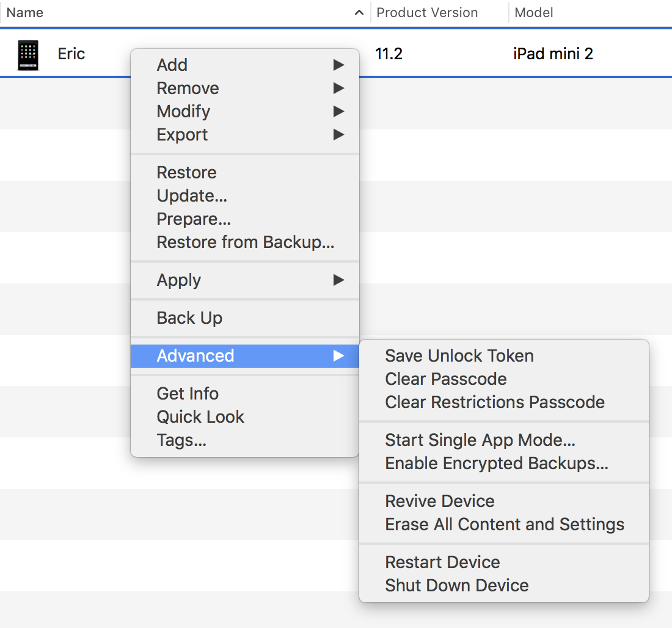The height and width of the screenshot is (628, 672).
Task: Select the device name Eric
Action: (x=71, y=54)
